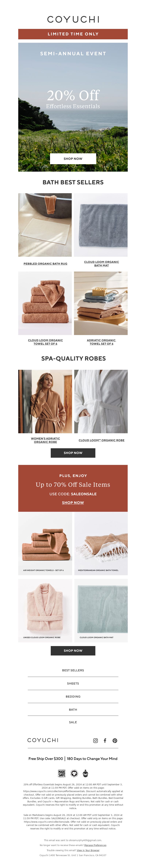This screenshot has height=868, width=146.
Task: Select the Unisex Cloud Loom Robe thumbnail
Action: (45, 610)
